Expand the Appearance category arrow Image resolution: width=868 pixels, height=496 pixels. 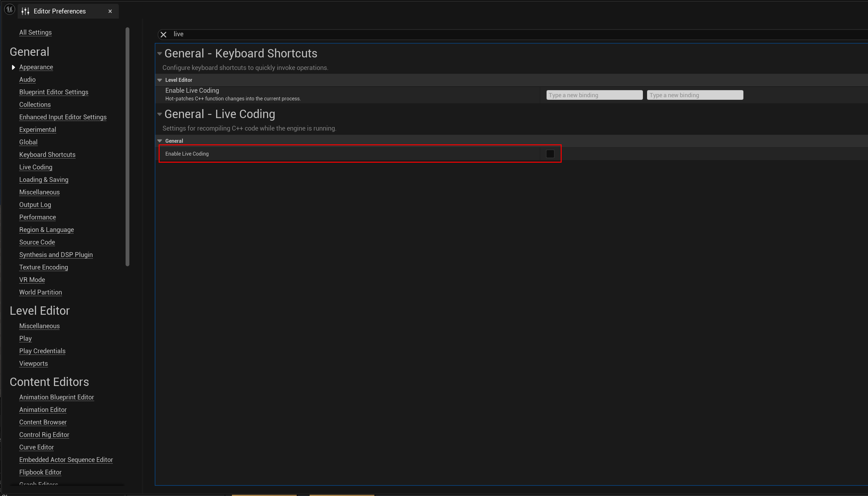coord(13,67)
